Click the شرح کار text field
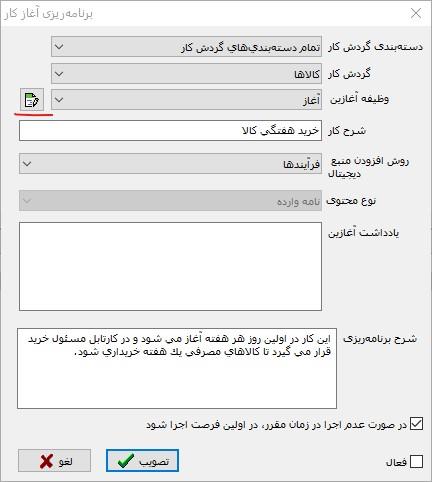The width and height of the screenshot is (432, 482). click(x=170, y=130)
